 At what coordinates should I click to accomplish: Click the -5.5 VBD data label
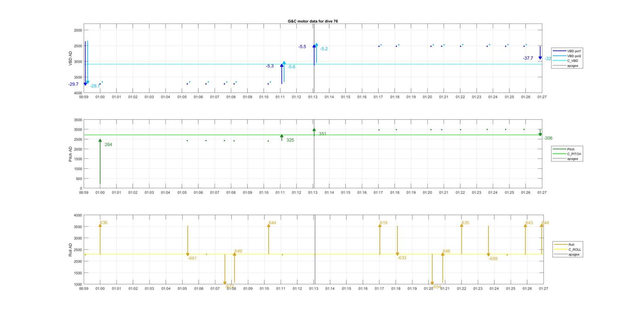pos(302,47)
